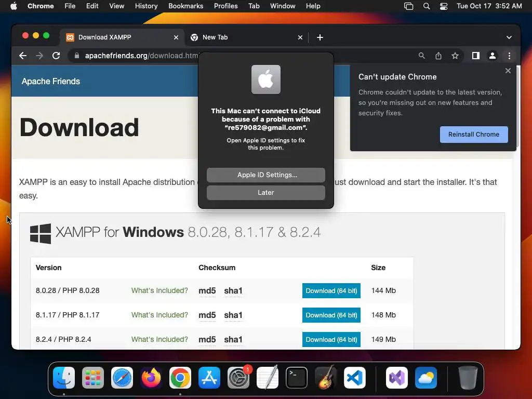Select the Download XAMPP tab
The width and height of the screenshot is (532, 399).
(x=122, y=37)
